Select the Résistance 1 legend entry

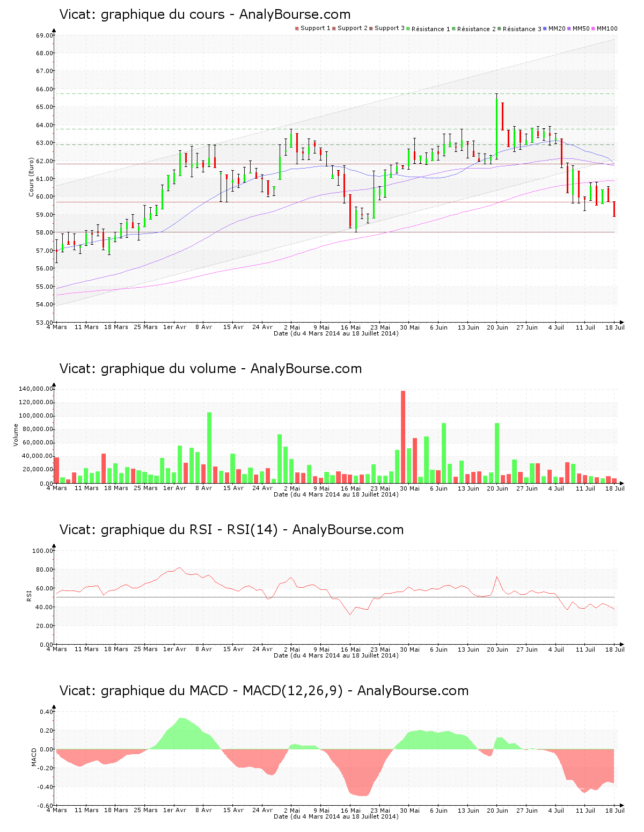(428, 28)
